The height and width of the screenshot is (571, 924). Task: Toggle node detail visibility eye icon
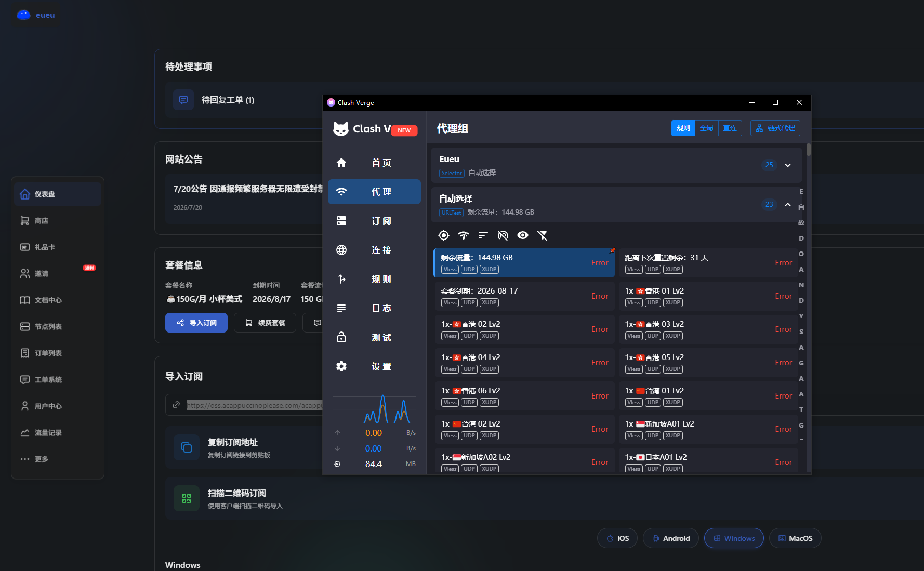coord(523,235)
